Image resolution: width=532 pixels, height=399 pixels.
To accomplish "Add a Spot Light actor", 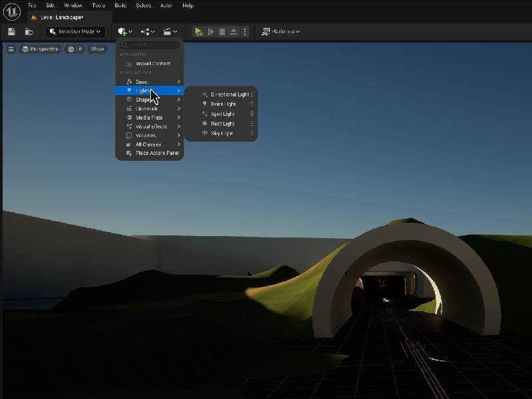I will (x=221, y=114).
